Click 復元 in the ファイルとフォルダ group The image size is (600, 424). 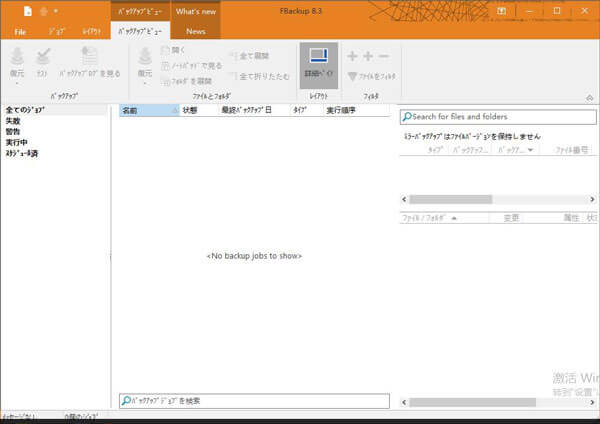pos(145,65)
